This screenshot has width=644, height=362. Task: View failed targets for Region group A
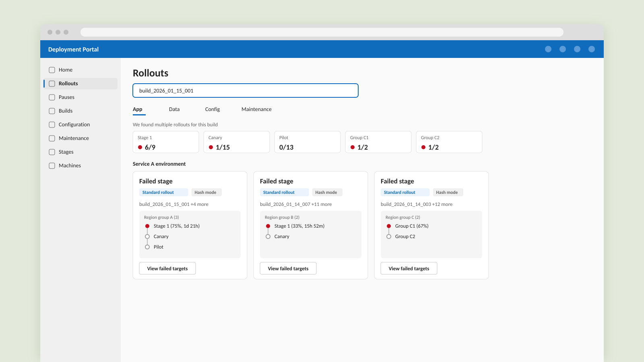[167, 268]
